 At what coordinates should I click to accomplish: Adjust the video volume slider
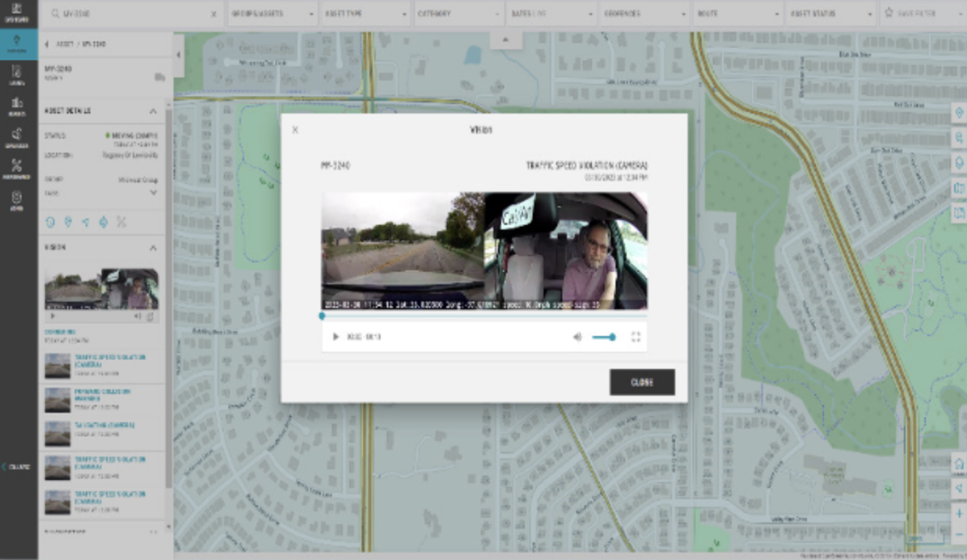604,337
